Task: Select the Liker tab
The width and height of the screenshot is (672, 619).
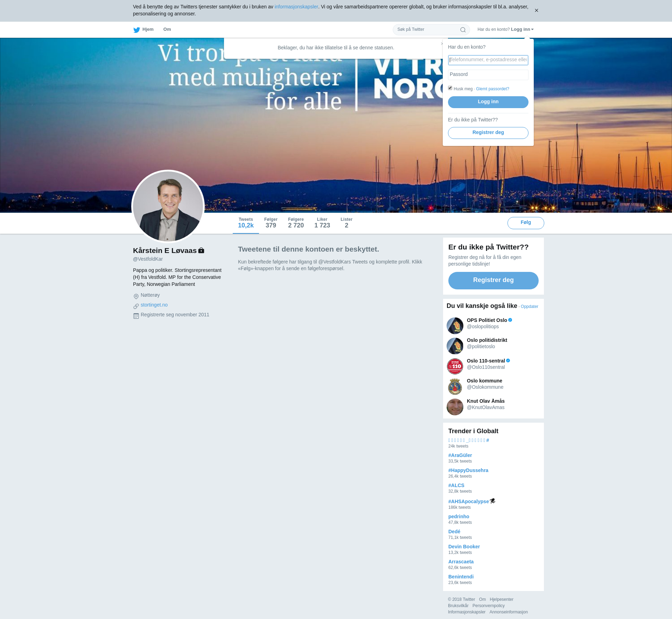Action: (x=322, y=223)
